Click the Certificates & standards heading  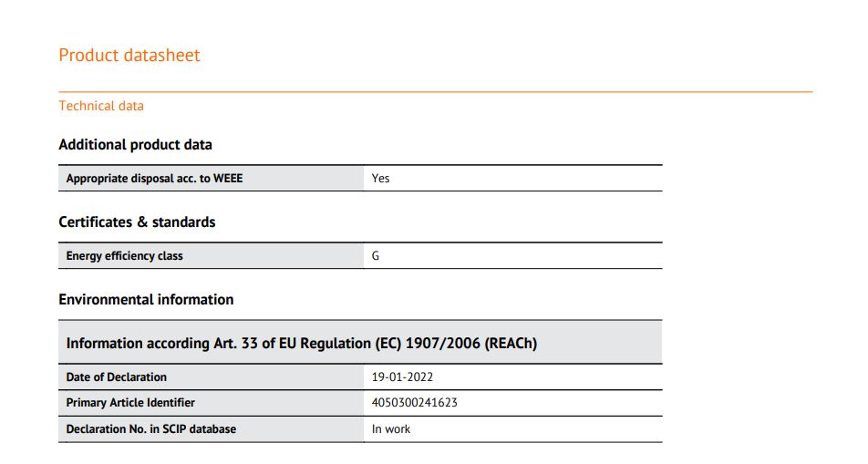(137, 222)
